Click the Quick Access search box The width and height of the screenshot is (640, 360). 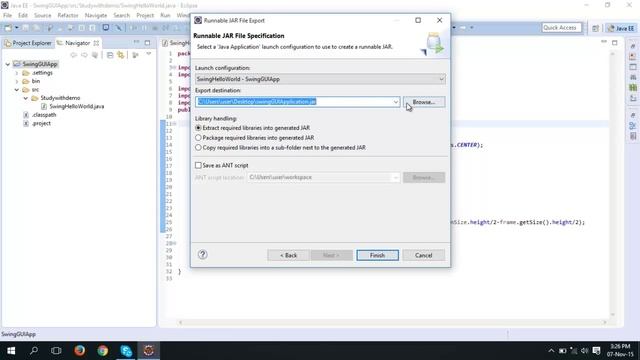[562, 28]
